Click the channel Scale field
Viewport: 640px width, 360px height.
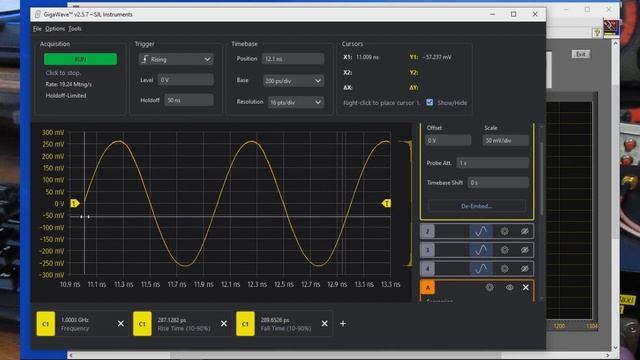tap(506, 140)
